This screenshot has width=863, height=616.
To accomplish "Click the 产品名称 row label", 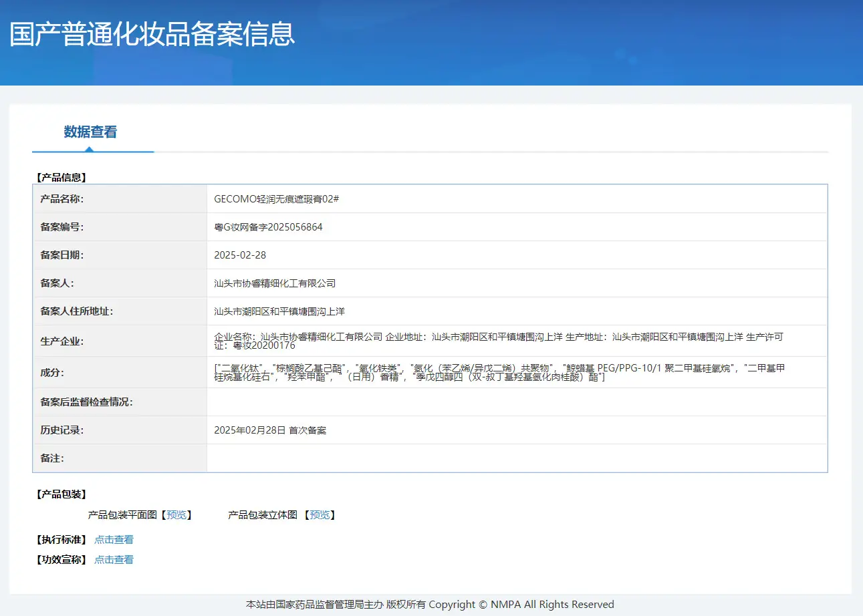I will (62, 199).
